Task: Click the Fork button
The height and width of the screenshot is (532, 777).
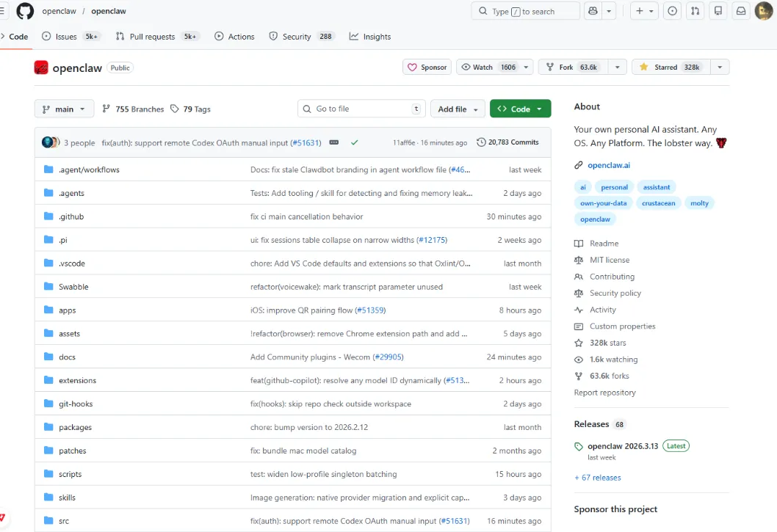Action: pyautogui.click(x=574, y=67)
